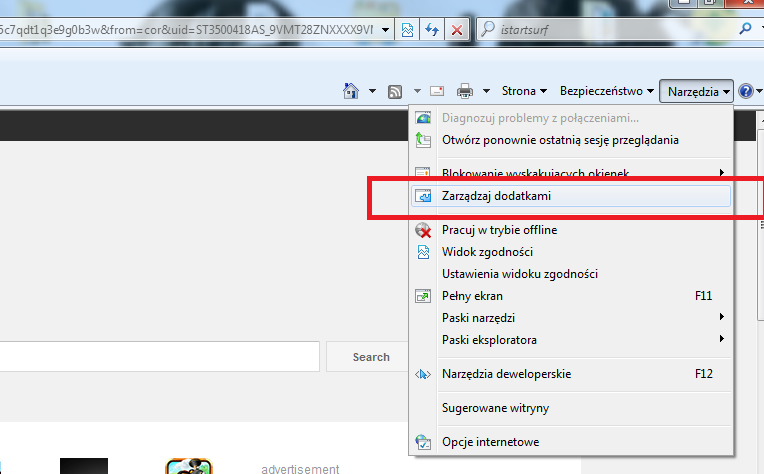Click the RSS feeds icon
This screenshot has height=474, width=764.
point(395,91)
